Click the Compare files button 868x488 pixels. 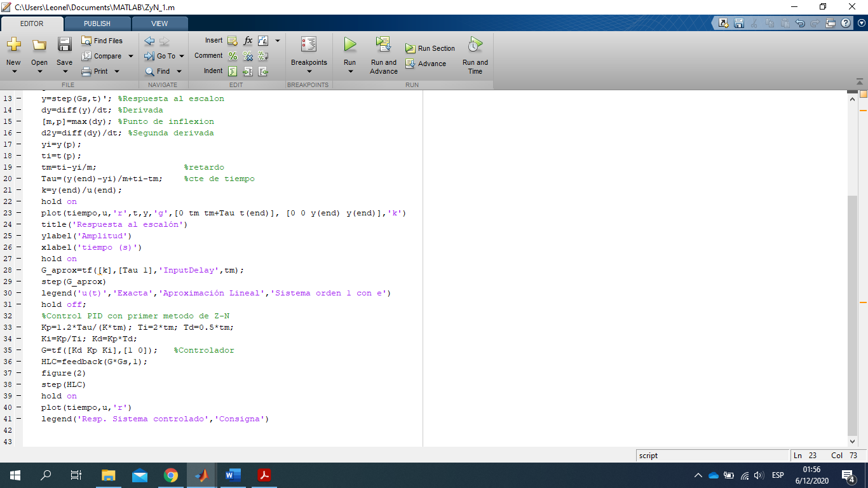[102, 56]
